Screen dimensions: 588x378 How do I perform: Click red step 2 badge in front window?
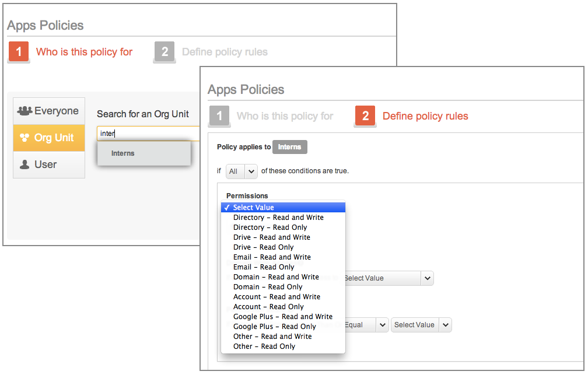[x=365, y=116]
